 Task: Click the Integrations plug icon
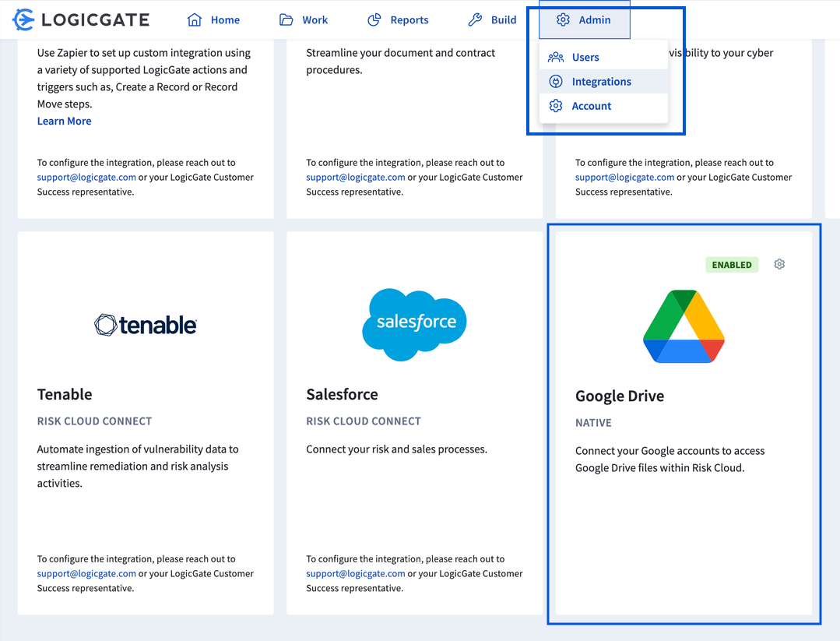click(x=556, y=82)
